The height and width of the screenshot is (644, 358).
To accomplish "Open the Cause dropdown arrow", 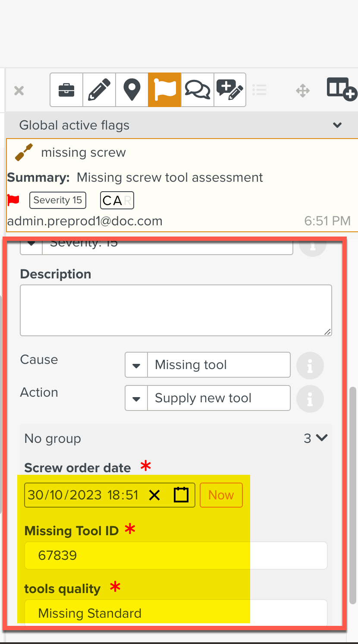I will point(136,365).
